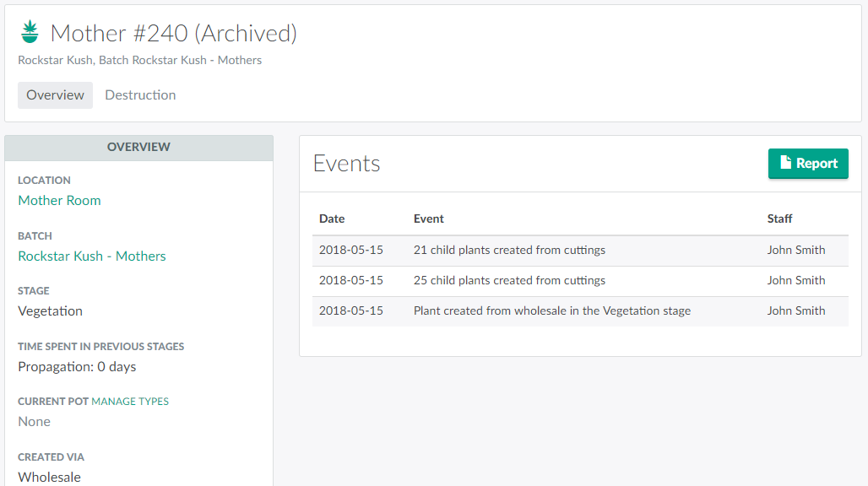Select the plant created from wholesale event
This screenshot has width=868, height=486.
tap(551, 310)
